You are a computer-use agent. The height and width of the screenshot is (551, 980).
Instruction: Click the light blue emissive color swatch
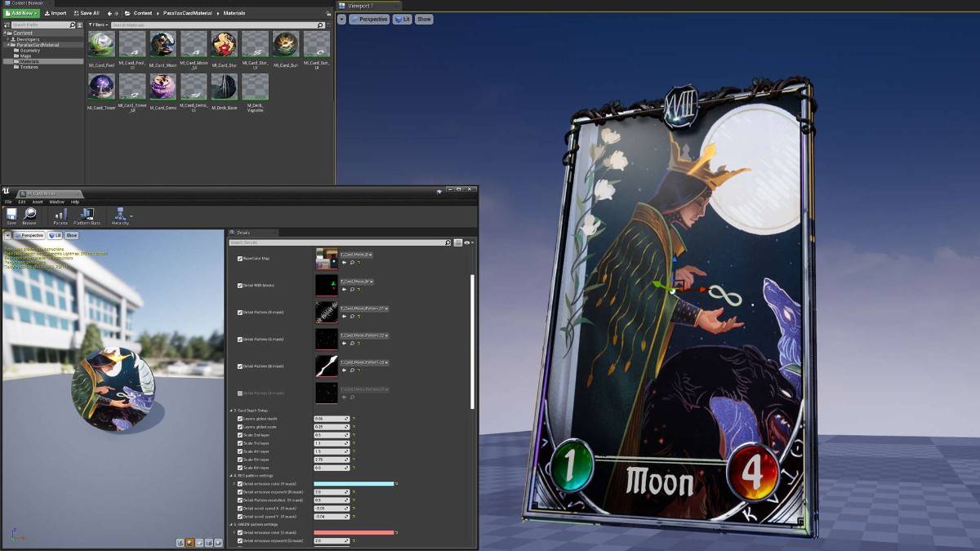click(x=353, y=484)
